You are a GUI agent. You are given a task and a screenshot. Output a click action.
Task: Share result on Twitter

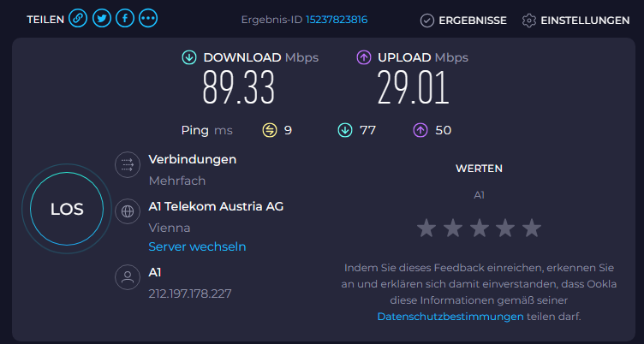pyautogui.click(x=102, y=19)
